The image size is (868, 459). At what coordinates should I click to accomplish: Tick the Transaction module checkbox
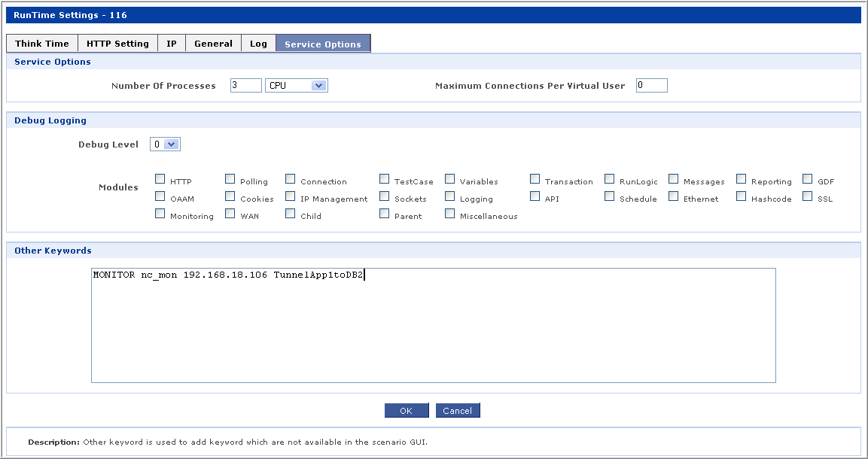[x=535, y=180]
